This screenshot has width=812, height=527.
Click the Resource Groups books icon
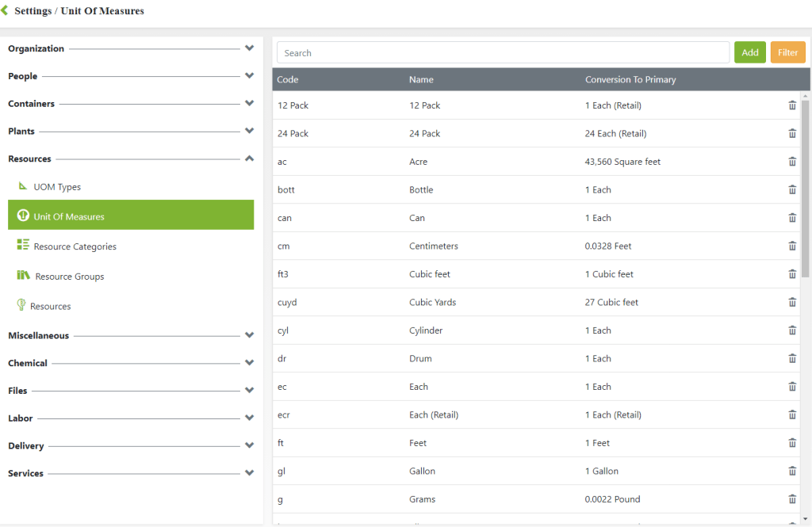(x=23, y=276)
